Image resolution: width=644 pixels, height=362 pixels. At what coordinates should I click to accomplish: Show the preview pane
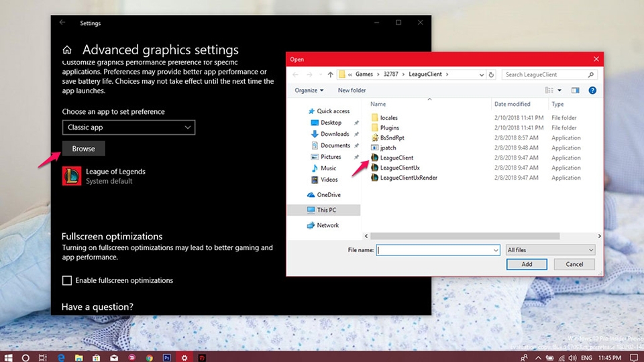pyautogui.click(x=575, y=90)
